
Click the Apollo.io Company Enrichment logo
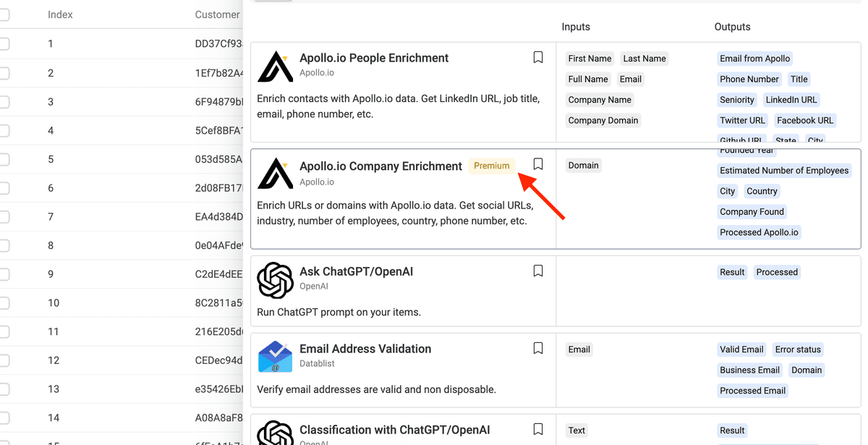tap(276, 174)
